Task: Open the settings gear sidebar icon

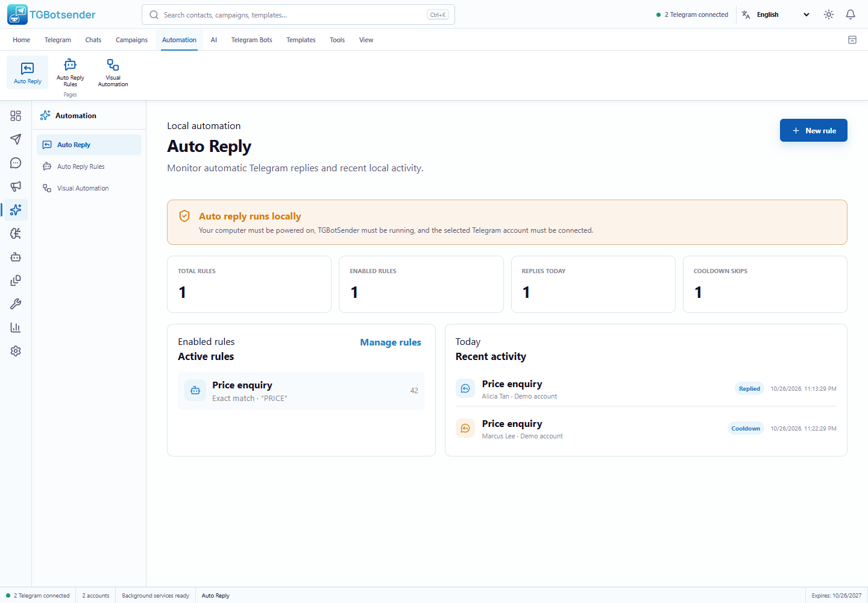Action: (16, 351)
